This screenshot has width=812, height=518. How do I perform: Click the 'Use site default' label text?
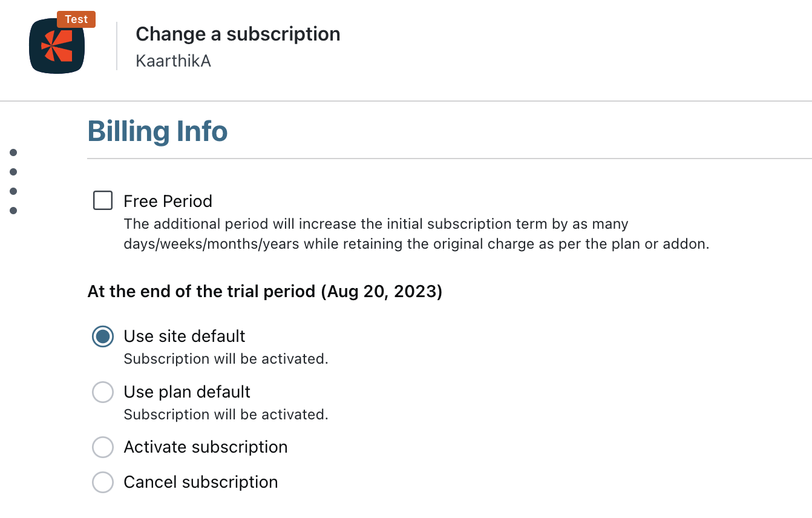[185, 336]
